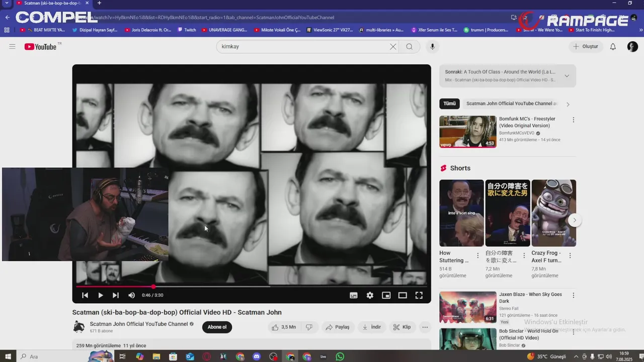Screen dimensions: 644x362
Task: Open options for Crazy Frog short
Action: point(570,256)
